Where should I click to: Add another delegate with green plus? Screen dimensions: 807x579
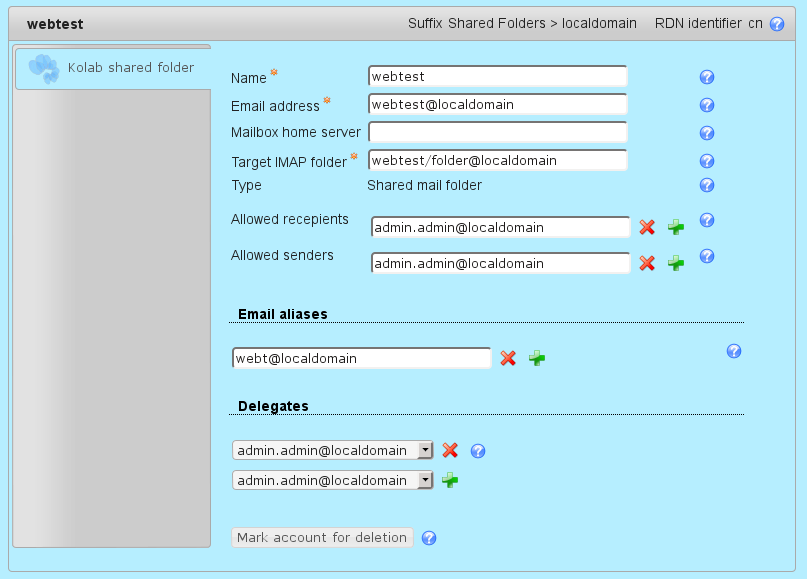click(x=450, y=481)
